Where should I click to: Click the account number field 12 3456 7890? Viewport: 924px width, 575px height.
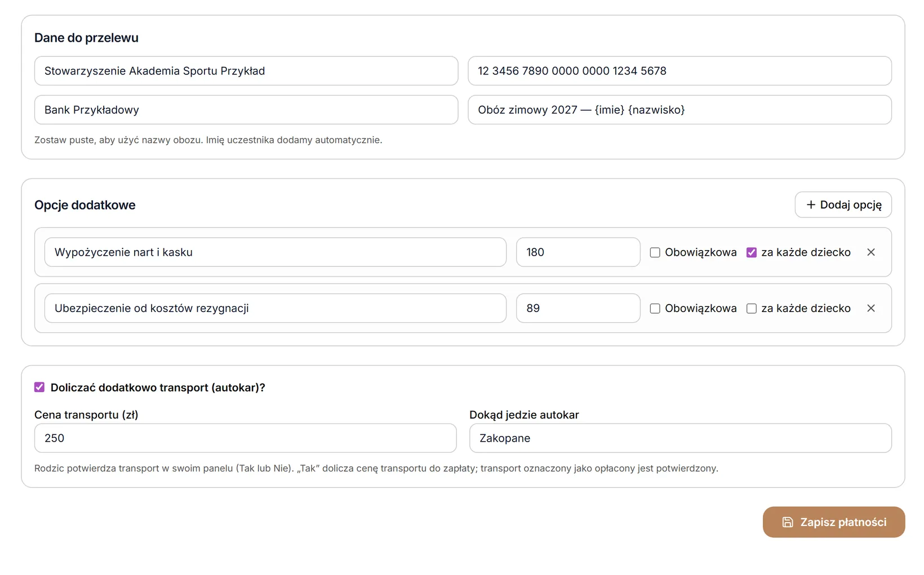pyautogui.click(x=679, y=71)
